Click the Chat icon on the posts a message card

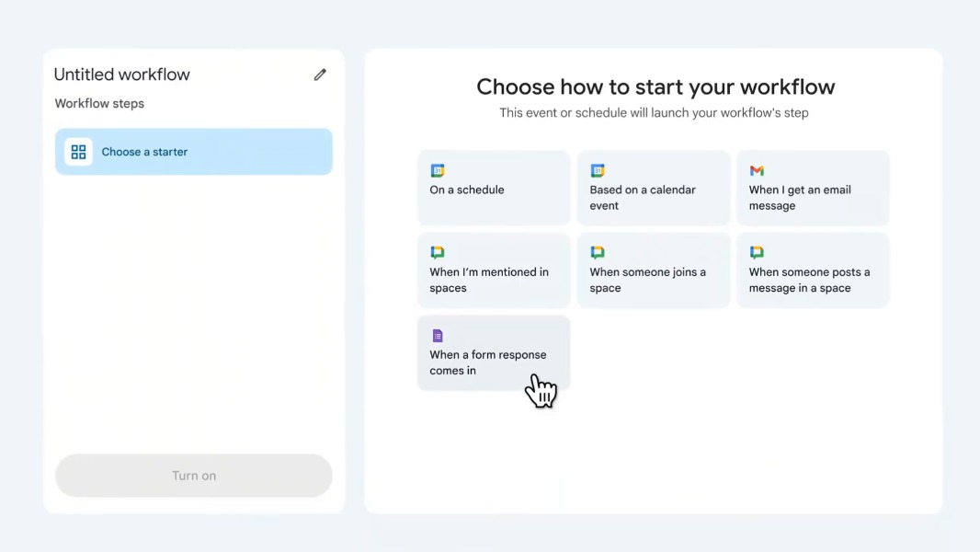pyautogui.click(x=757, y=253)
